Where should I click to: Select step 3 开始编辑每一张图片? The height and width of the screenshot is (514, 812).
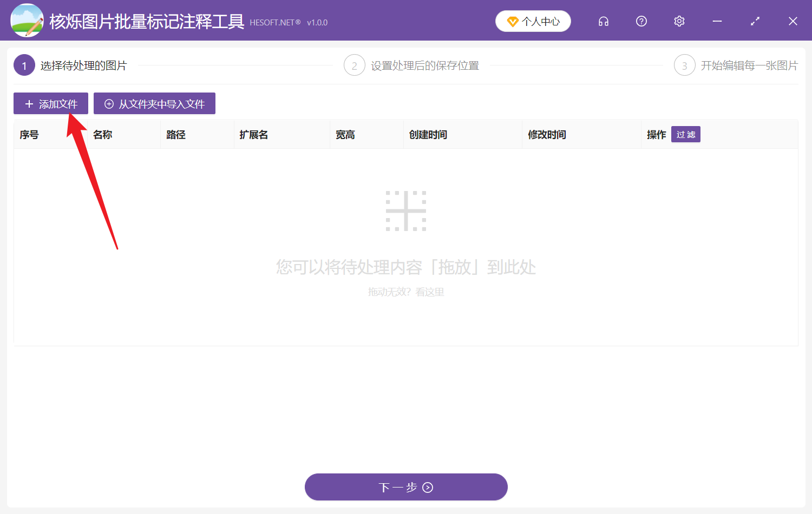747,65
